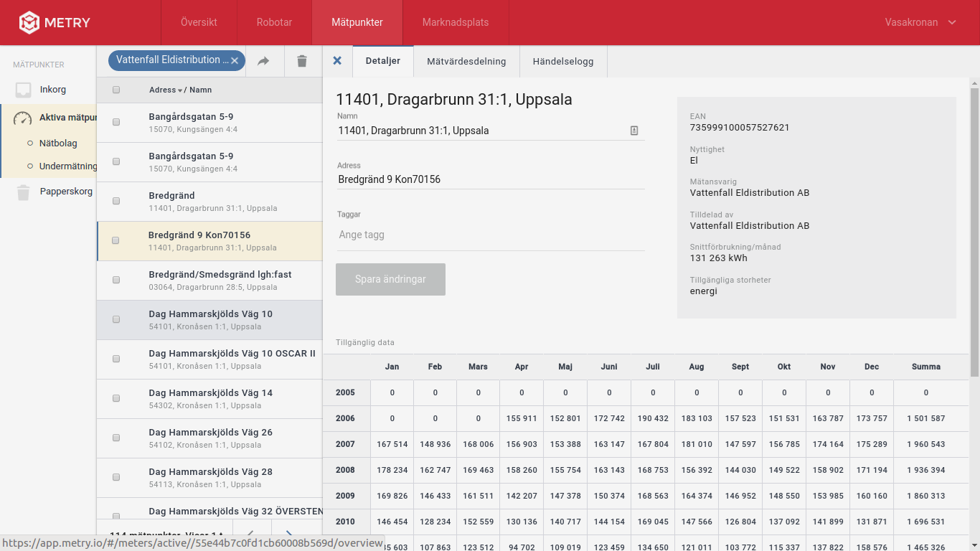Click the 2010 Dec value 131 871
Screen dimensions: 980x551
click(x=872, y=522)
